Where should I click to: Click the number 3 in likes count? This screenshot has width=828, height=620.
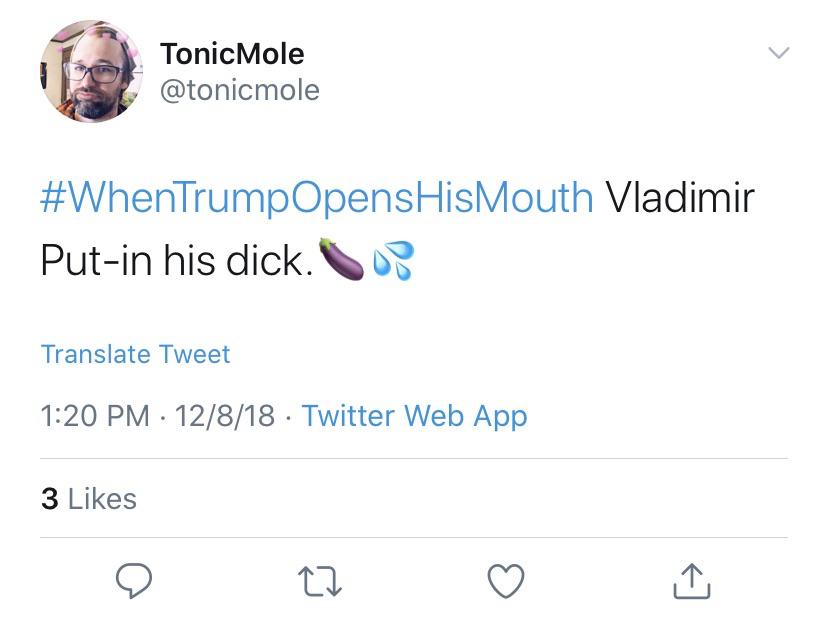pos(49,498)
